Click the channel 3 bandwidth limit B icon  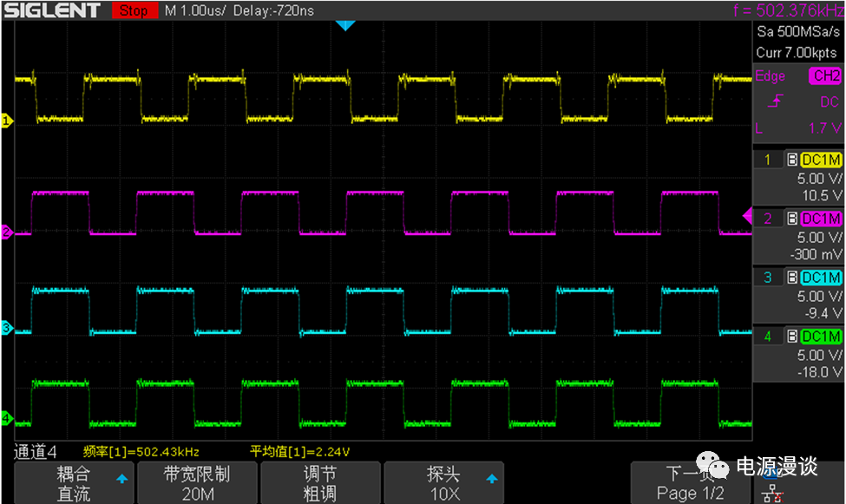[x=791, y=278]
